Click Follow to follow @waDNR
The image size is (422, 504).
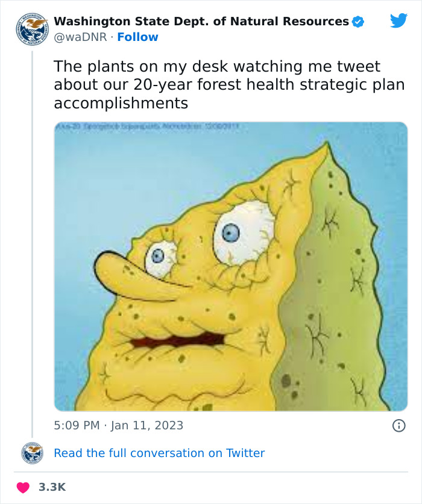pos(139,37)
